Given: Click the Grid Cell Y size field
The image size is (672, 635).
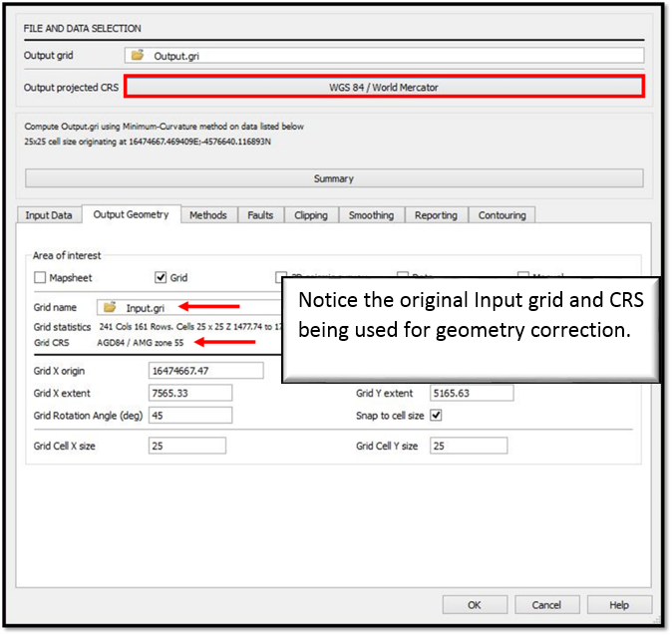Looking at the screenshot, I should [468, 447].
